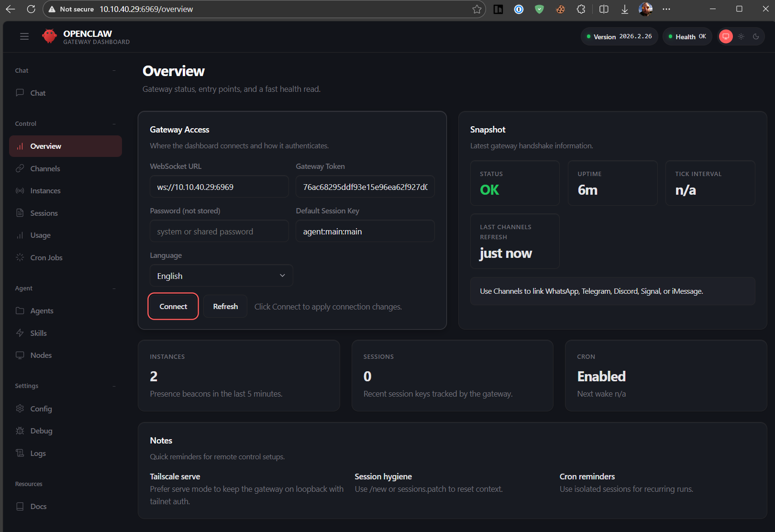The image size is (775, 532).
Task: Open the Instances summary card
Action: tap(239, 376)
